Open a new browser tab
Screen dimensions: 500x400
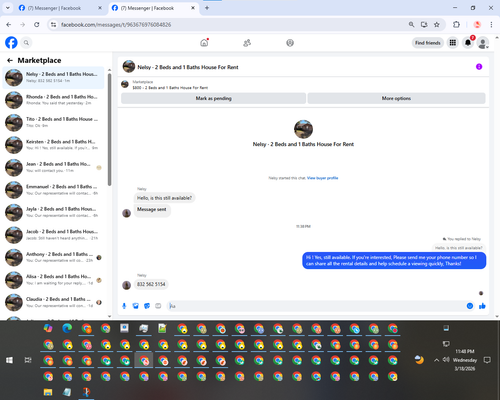207,8
